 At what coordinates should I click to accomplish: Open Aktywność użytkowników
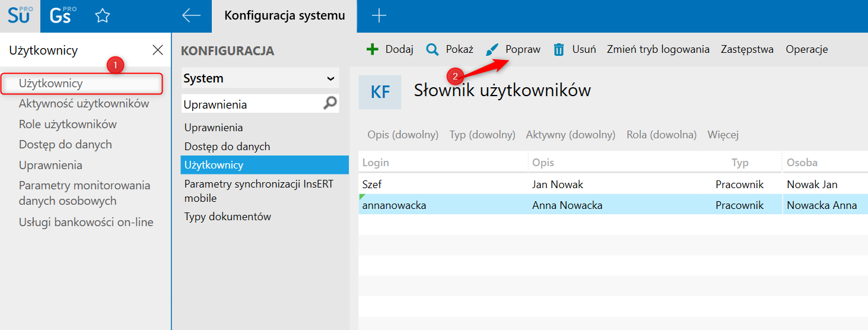coord(84,103)
